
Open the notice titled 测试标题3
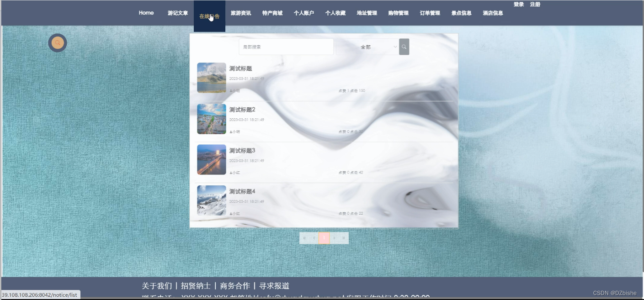(242, 151)
